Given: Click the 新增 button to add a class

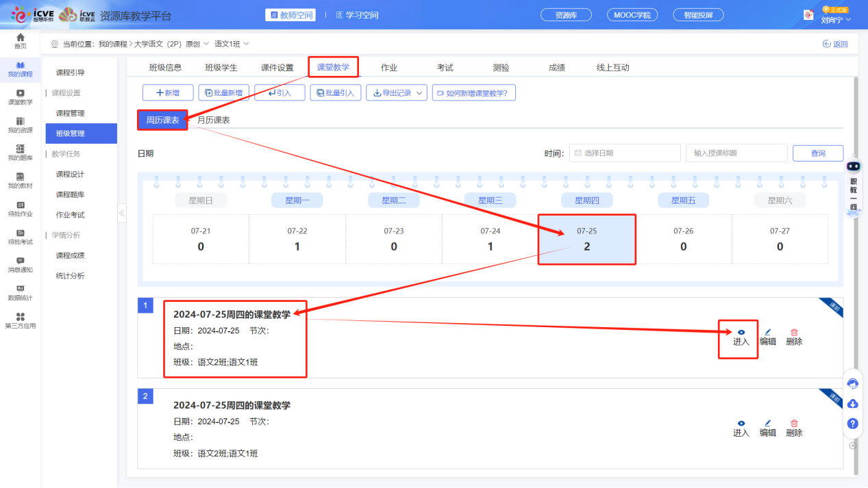Looking at the screenshot, I should pyautogui.click(x=167, y=92).
